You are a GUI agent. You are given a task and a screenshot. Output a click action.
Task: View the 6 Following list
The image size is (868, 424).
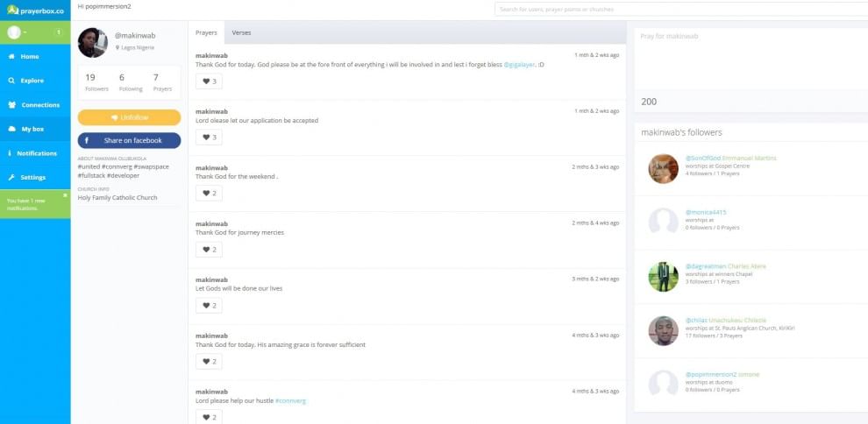[130, 82]
